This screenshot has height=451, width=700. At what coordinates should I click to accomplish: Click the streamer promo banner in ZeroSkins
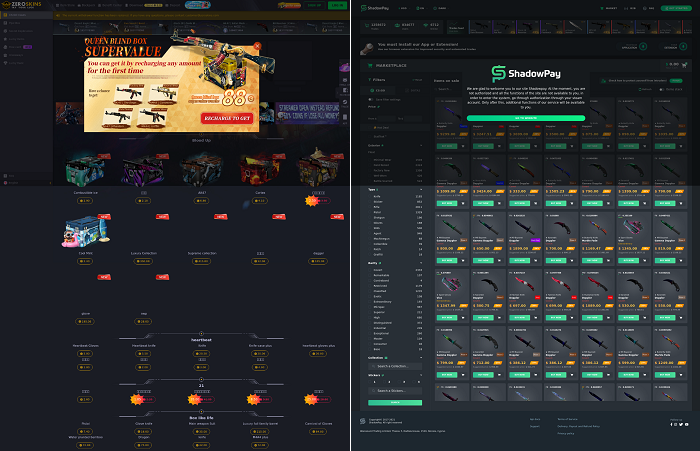pos(308,113)
